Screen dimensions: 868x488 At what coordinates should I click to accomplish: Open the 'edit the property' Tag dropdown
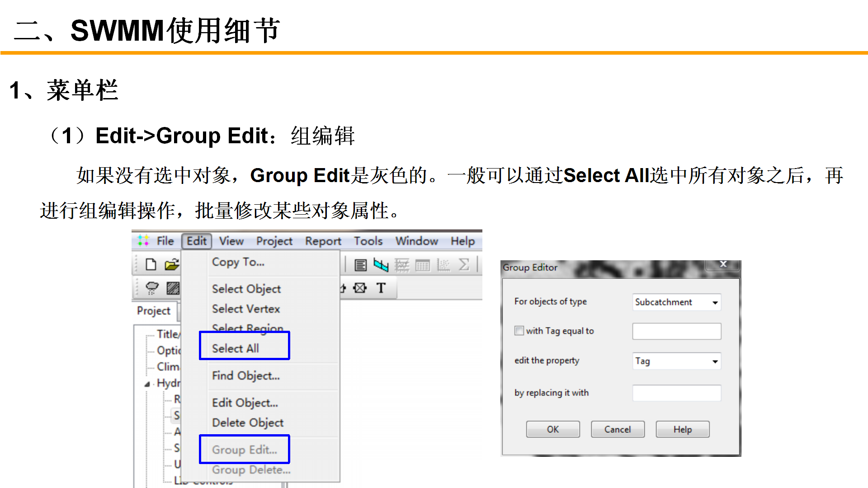pos(715,361)
